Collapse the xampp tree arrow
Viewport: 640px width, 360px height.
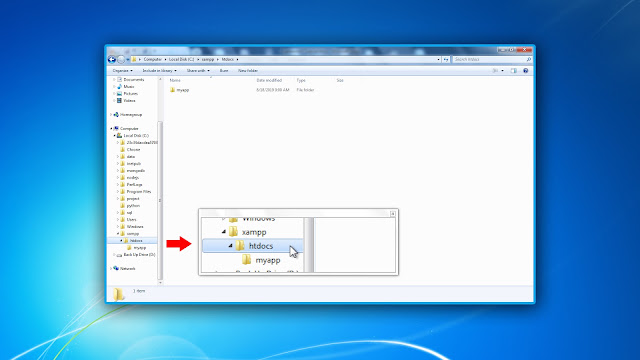[x=118, y=233]
